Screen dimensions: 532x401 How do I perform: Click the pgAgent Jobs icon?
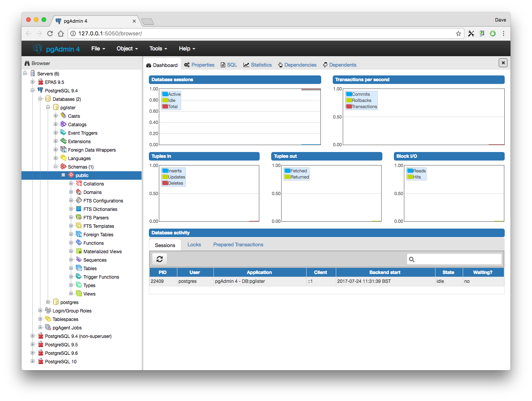(x=48, y=327)
